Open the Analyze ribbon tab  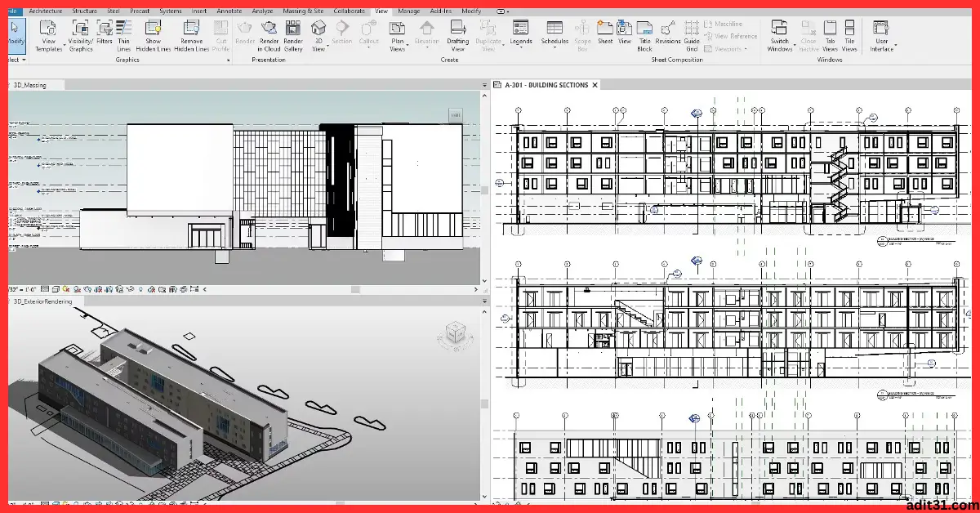[x=262, y=11]
